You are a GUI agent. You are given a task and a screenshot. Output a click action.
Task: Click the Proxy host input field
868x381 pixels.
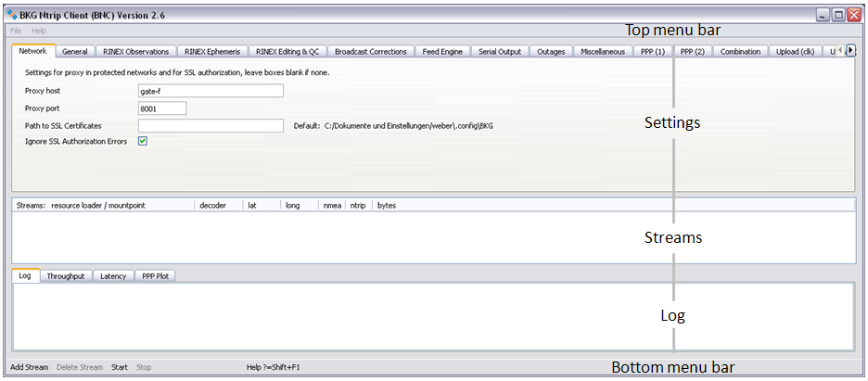(x=210, y=91)
